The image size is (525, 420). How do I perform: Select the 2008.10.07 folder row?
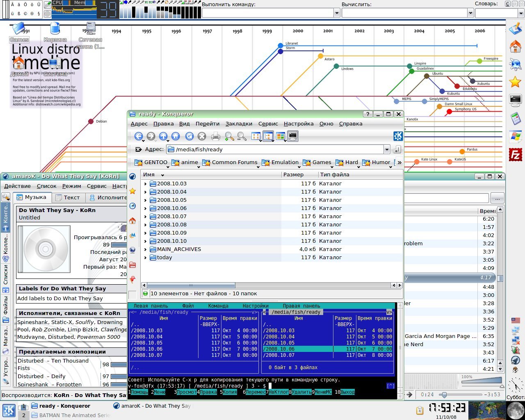[272, 217]
